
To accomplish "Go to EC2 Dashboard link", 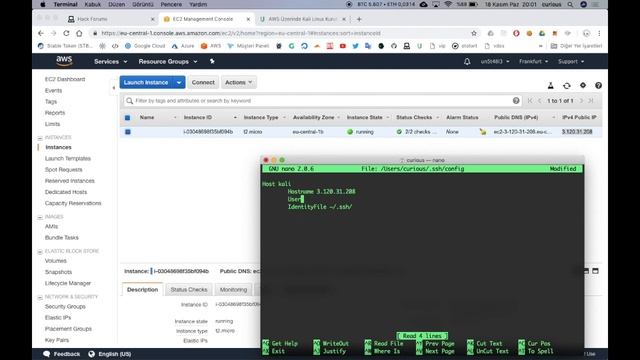I will point(65,79).
